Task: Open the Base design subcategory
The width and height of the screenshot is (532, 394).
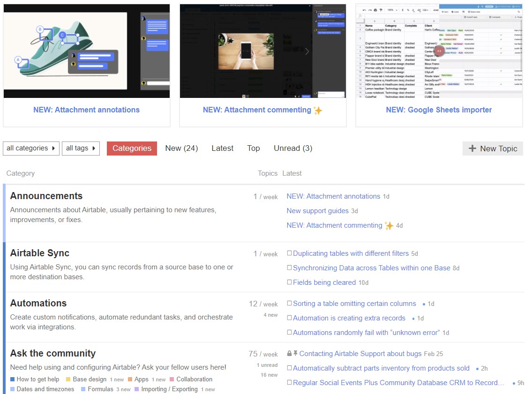Action: click(90, 379)
